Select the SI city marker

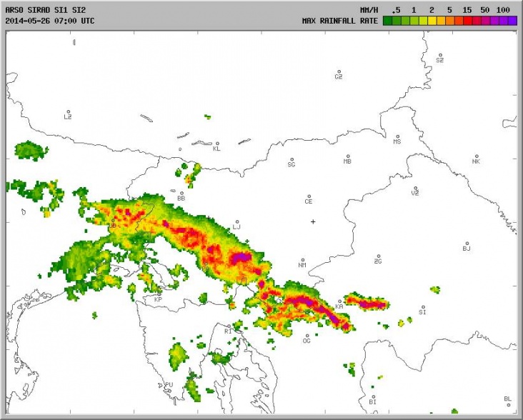(422, 308)
